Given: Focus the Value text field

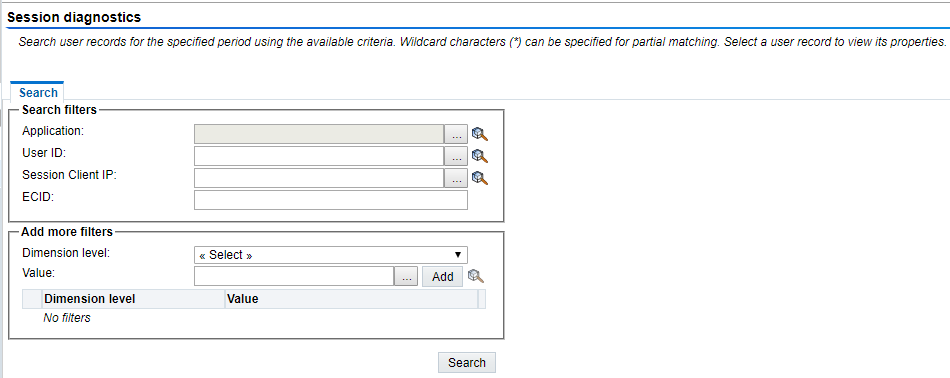Looking at the screenshot, I should [294, 276].
